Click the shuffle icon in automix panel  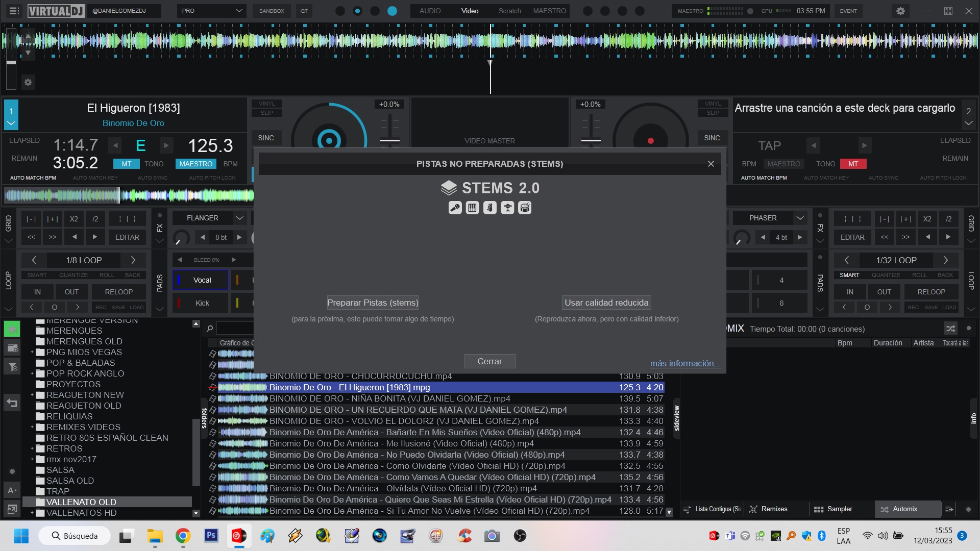(x=950, y=329)
